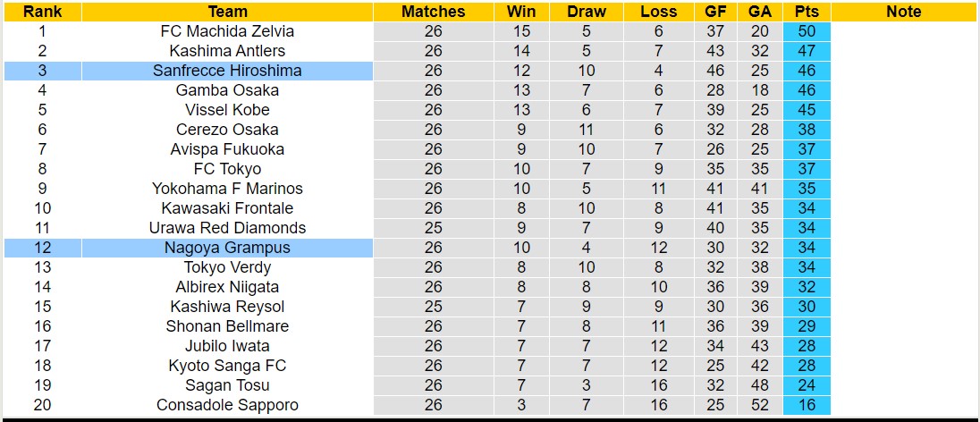980x422 pixels.
Task: Click the Rank column header
Action: pyautogui.click(x=42, y=12)
